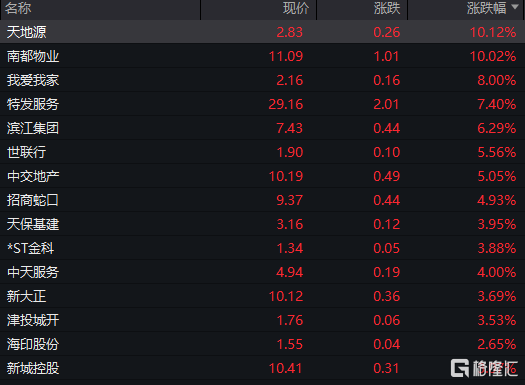Click percentage 6.29% for 滨江集团
This screenshot has height=385, width=525.
(497, 128)
